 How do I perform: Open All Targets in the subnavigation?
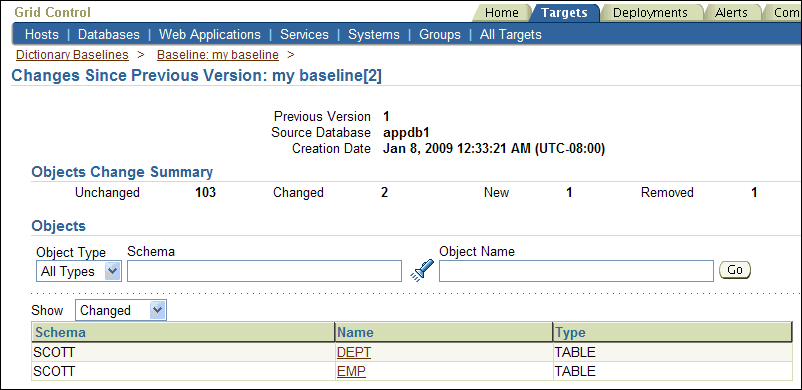(x=510, y=34)
